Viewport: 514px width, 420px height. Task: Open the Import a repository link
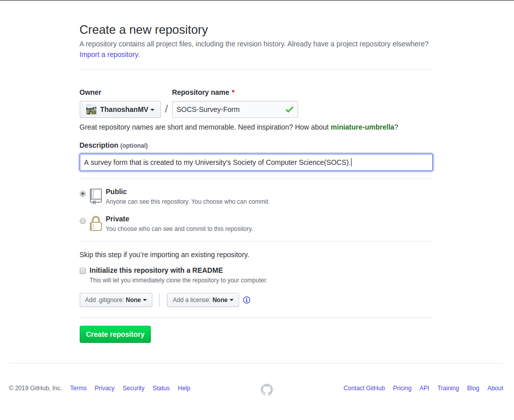tap(108, 54)
